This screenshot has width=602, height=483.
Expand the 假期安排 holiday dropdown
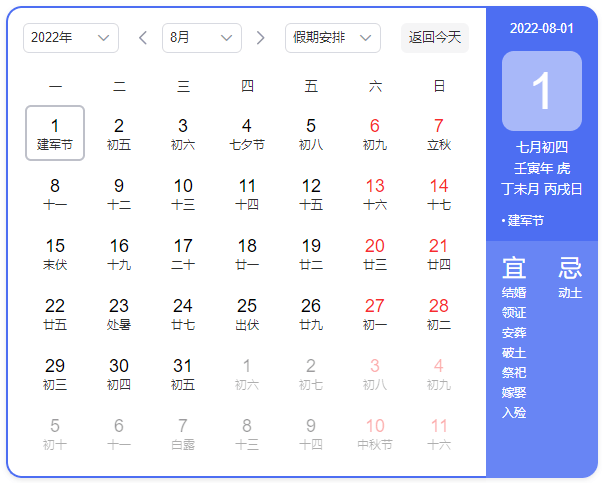[x=333, y=38]
